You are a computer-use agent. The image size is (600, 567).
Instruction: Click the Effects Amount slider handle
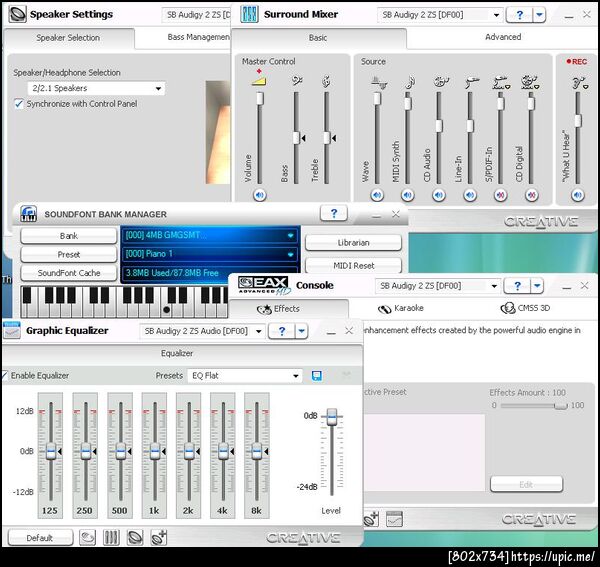(x=561, y=406)
